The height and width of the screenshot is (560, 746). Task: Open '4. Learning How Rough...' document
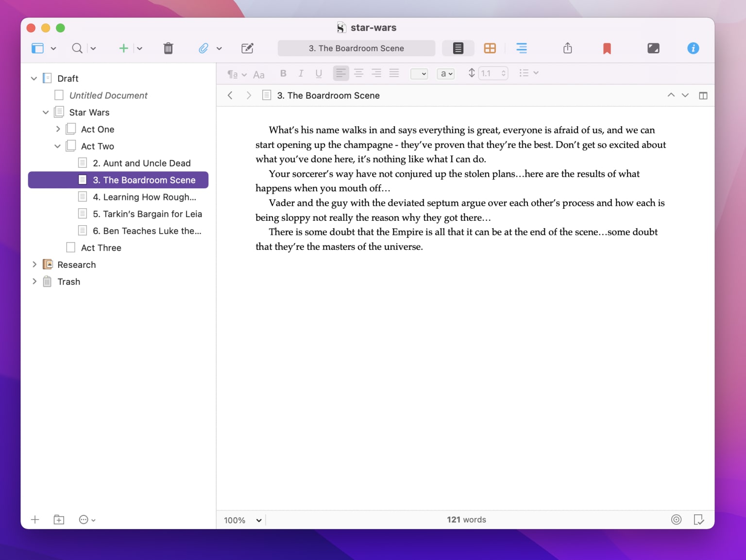coord(119,197)
